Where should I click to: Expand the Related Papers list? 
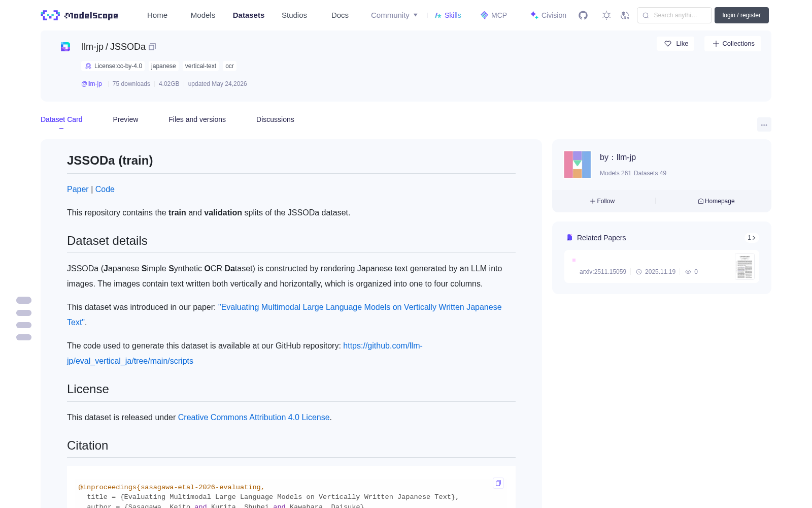pos(752,238)
